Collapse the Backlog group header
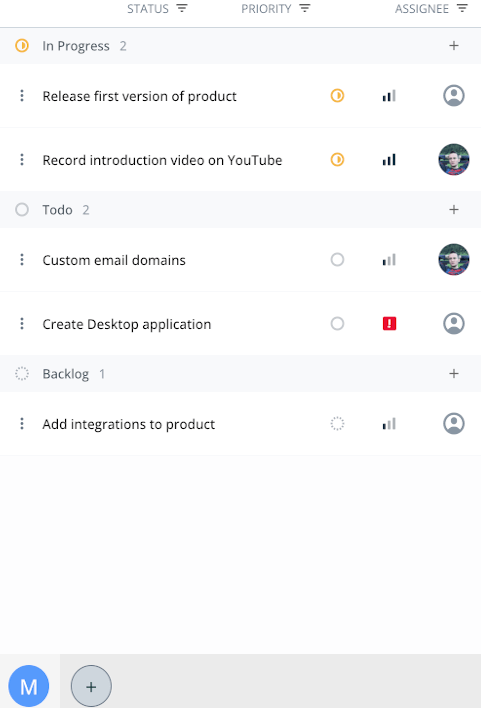 (240, 373)
